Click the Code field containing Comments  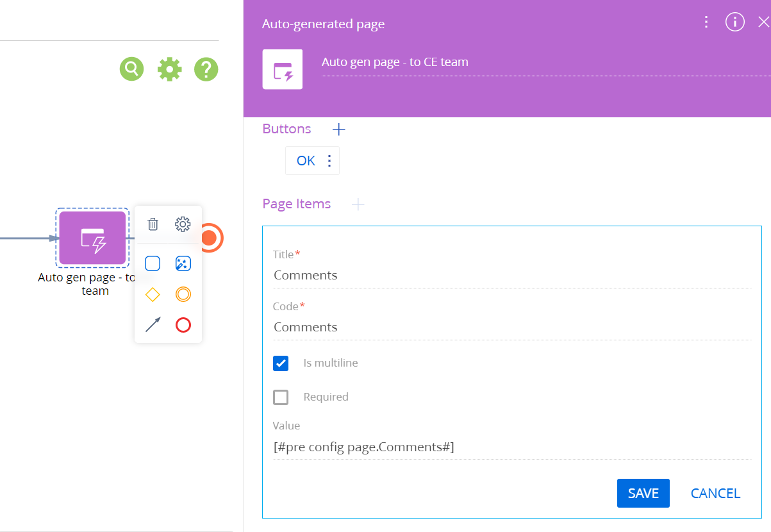tap(512, 328)
